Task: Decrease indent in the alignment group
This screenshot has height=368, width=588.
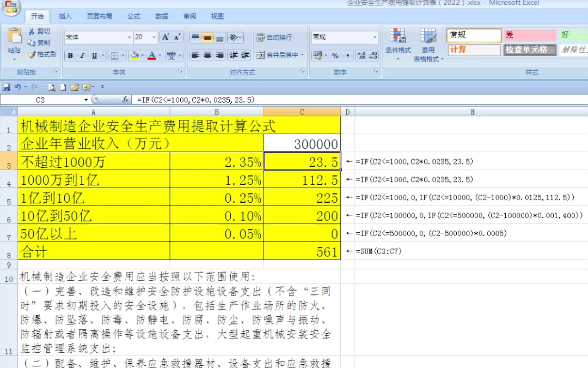Action: point(233,55)
